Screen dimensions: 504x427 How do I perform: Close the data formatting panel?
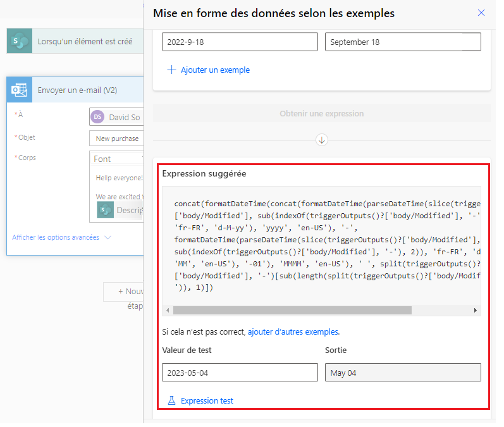481,13
